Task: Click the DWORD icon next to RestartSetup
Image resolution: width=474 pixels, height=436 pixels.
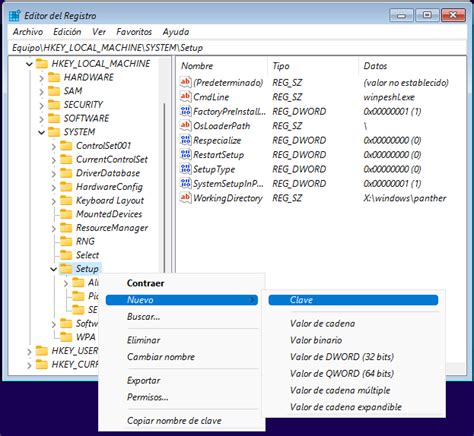Action: [x=185, y=155]
